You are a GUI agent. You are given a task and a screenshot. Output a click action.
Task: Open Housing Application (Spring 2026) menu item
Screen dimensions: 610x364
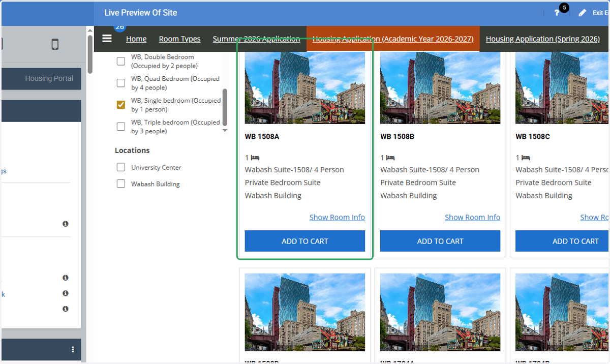point(543,39)
